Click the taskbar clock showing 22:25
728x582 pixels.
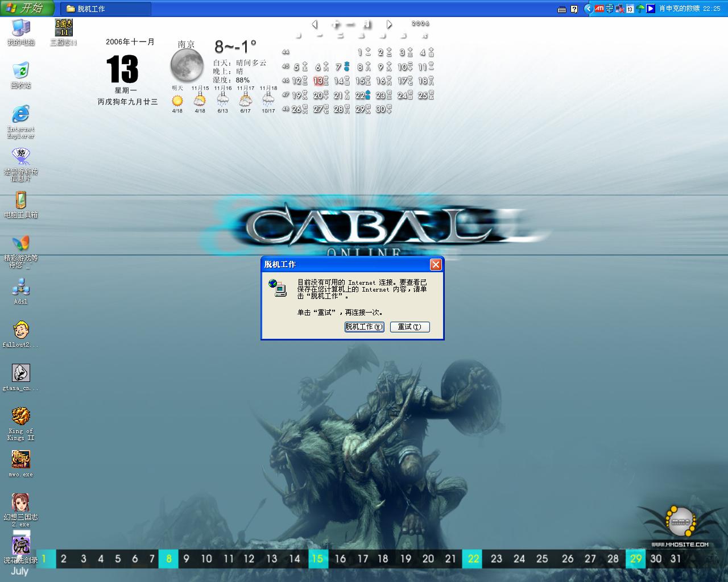click(x=712, y=9)
